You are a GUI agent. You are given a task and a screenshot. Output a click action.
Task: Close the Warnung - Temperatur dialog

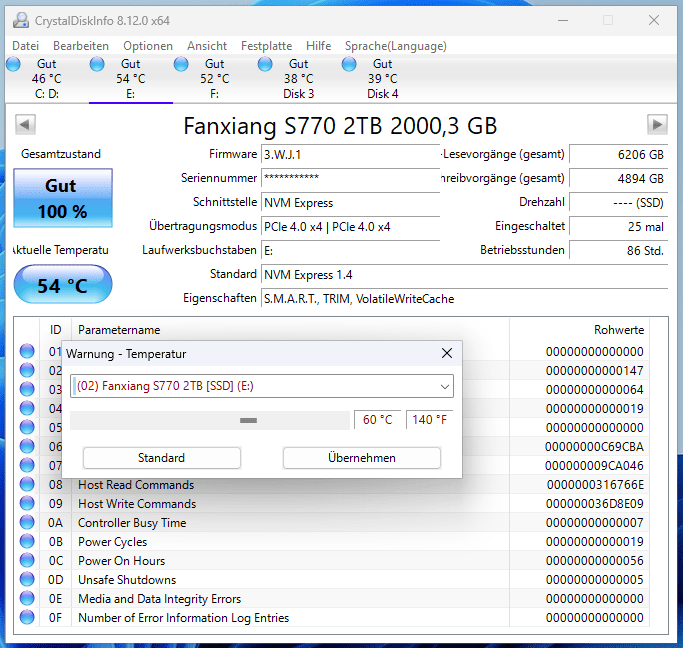tap(447, 353)
